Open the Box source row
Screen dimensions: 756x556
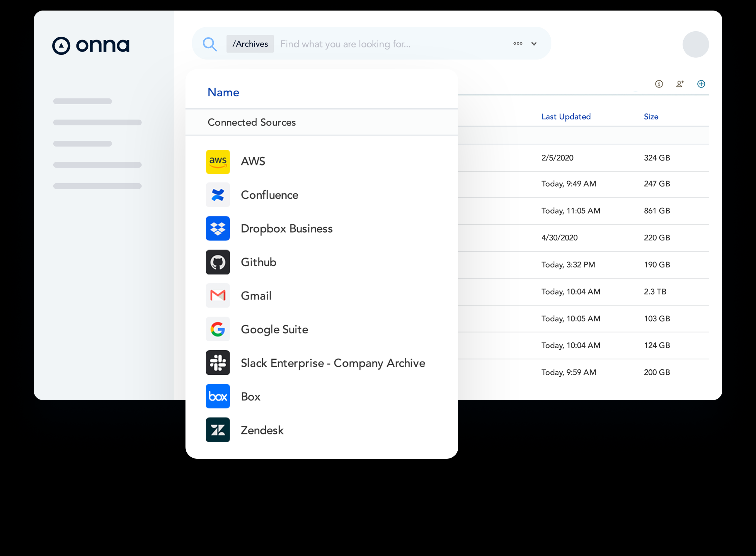[322, 396]
